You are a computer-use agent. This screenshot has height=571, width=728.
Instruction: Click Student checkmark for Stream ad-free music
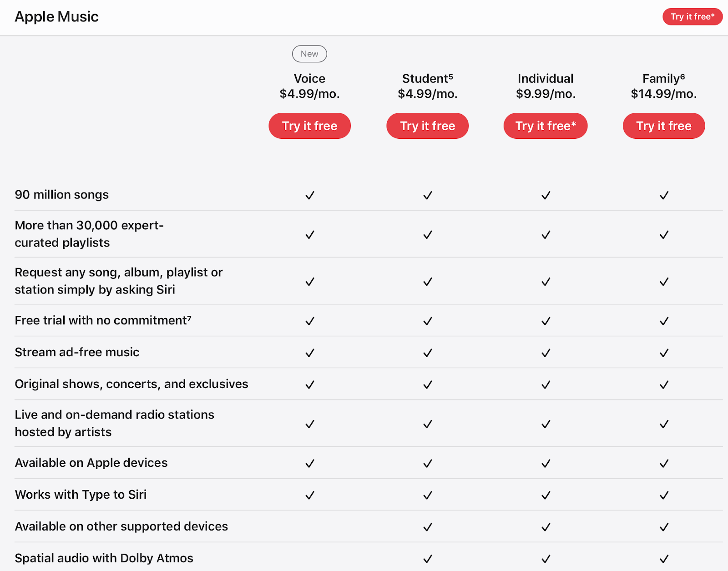click(x=428, y=353)
